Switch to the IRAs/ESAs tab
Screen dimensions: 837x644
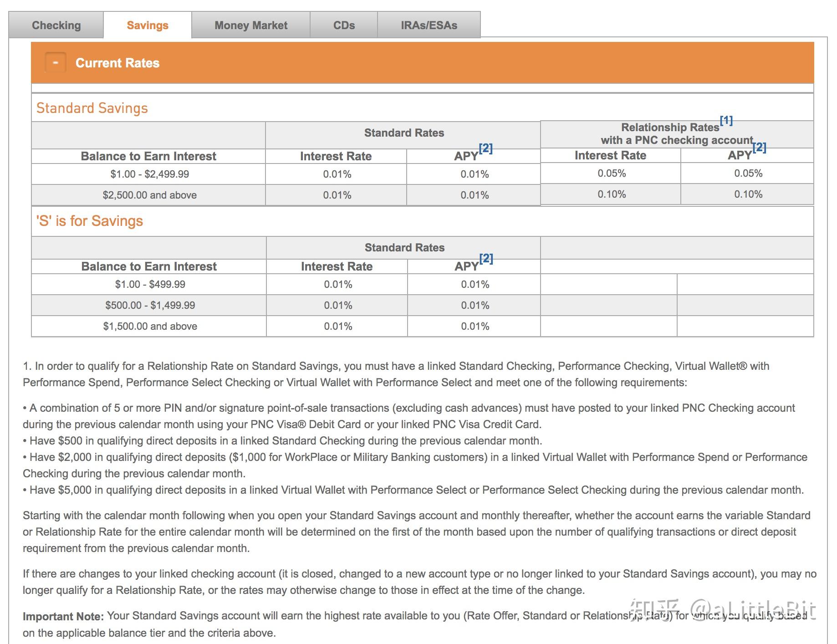pyautogui.click(x=429, y=25)
